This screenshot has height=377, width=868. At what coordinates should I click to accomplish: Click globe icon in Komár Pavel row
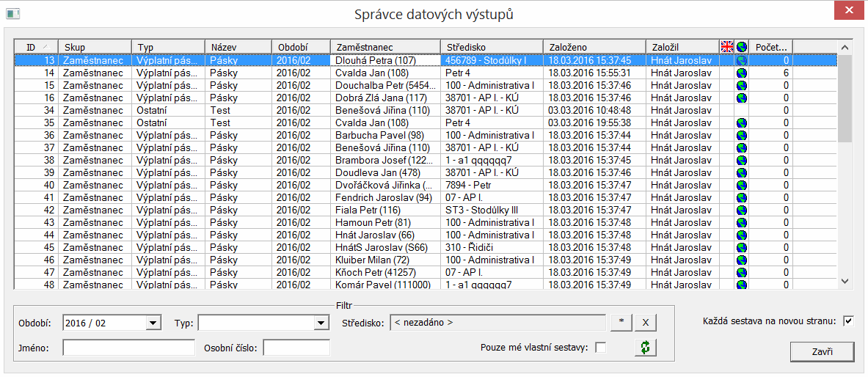[x=742, y=285]
